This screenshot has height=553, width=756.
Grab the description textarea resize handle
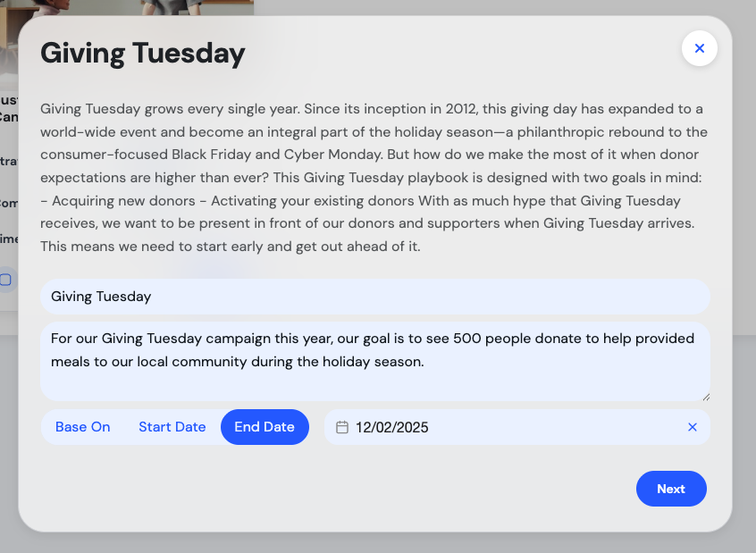coord(706,396)
